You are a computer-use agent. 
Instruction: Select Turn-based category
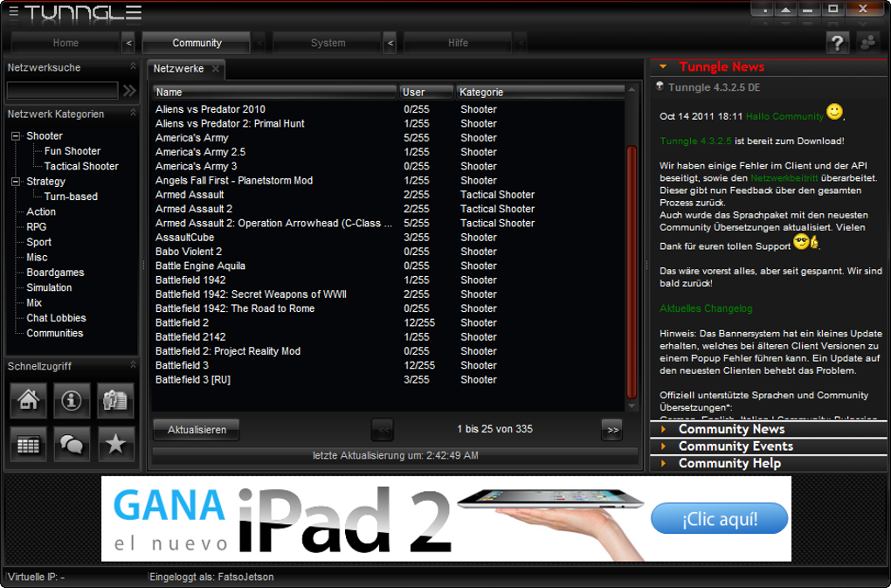tap(71, 197)
